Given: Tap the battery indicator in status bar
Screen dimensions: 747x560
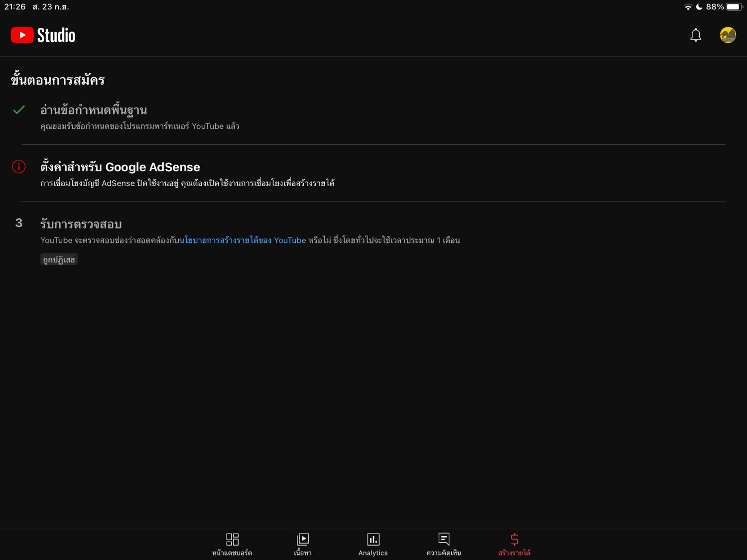Looking at the screenshot, I should click(x=735, y=7).
